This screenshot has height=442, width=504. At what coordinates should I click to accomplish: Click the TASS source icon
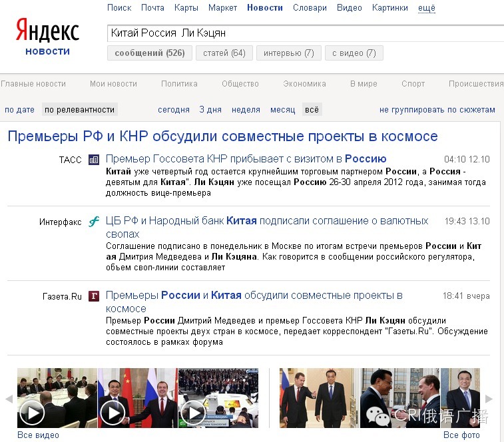pyautogui.click(x=94, y=160)
